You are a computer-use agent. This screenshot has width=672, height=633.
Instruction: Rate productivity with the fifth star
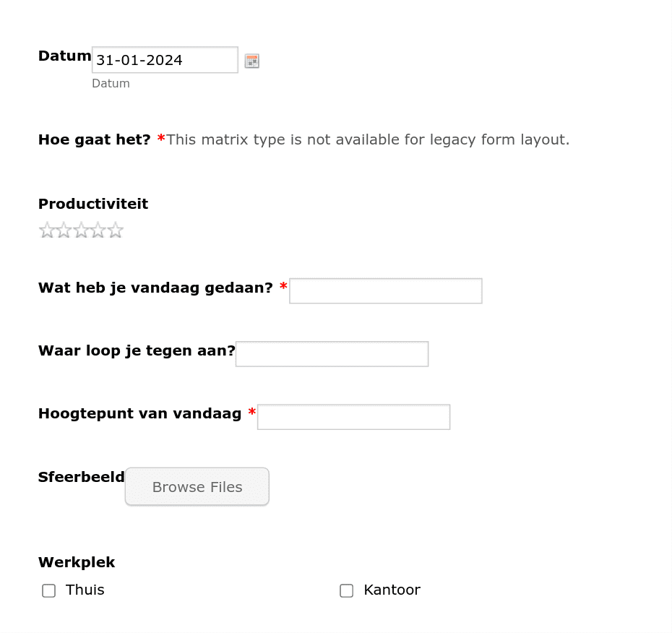tap(116, 230)
